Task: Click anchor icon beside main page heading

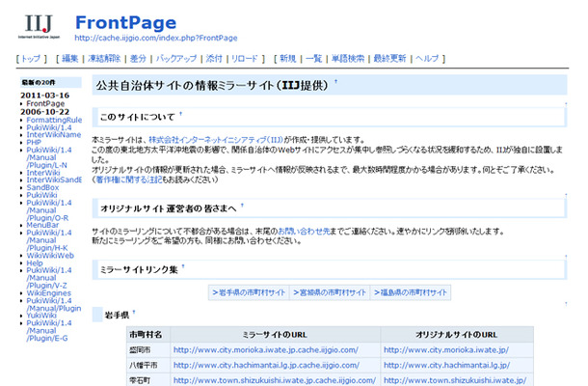Action: pos(335,81)
